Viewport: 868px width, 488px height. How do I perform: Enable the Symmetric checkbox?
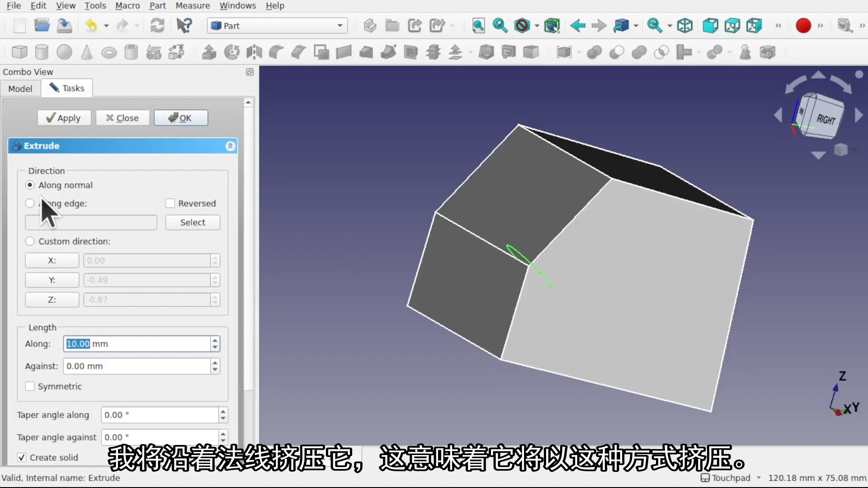click(30, 386)
